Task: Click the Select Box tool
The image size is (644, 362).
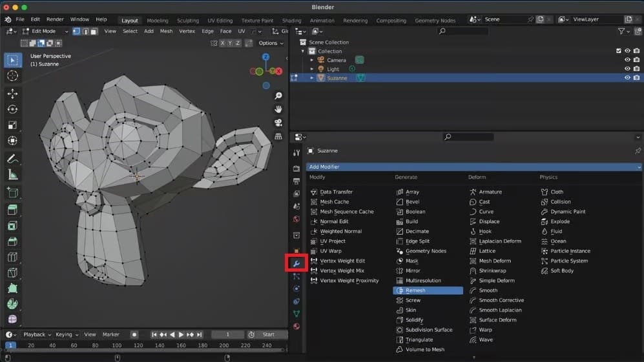Action: click(12, 61)
